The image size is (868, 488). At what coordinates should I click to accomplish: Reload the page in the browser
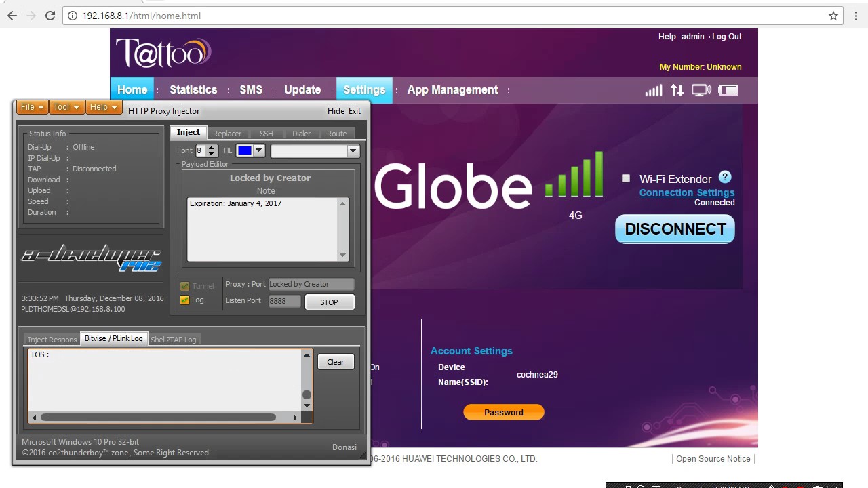tap(50, 16)
